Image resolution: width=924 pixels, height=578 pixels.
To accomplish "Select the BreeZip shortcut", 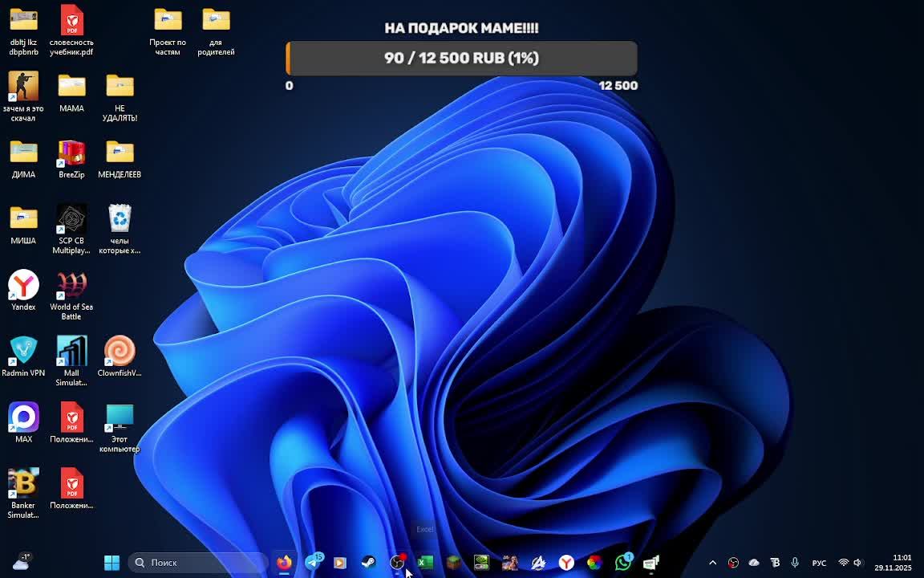I will (71, 159).
